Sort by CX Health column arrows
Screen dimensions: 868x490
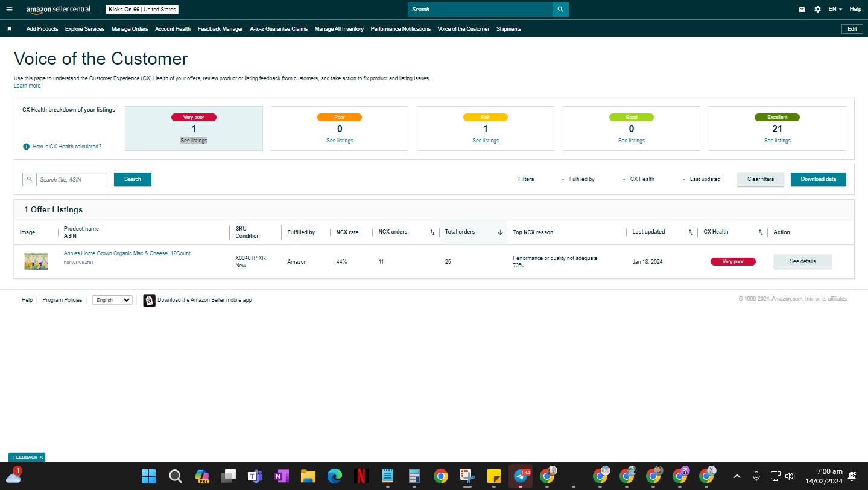click(x=761, y=232)
